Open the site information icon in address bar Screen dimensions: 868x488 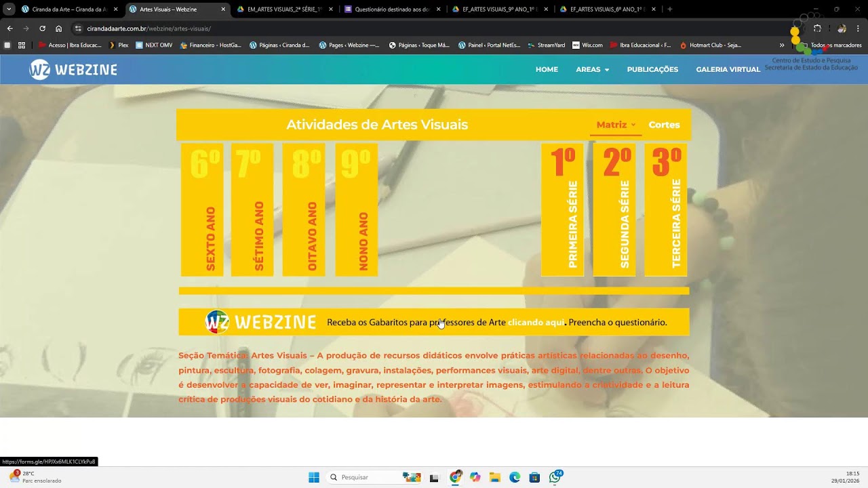(x=78, y=28)
